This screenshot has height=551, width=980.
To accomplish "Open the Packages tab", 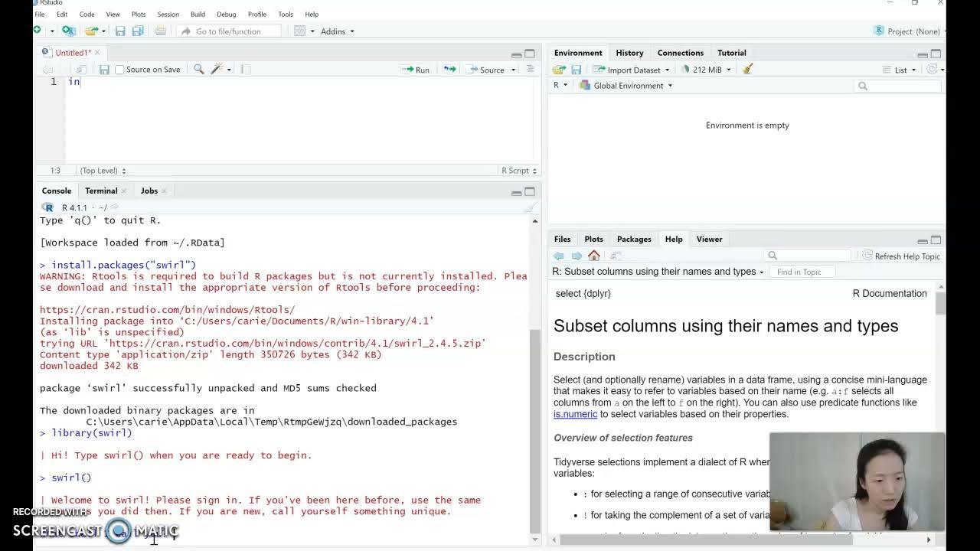I will [x=634, y=239].
